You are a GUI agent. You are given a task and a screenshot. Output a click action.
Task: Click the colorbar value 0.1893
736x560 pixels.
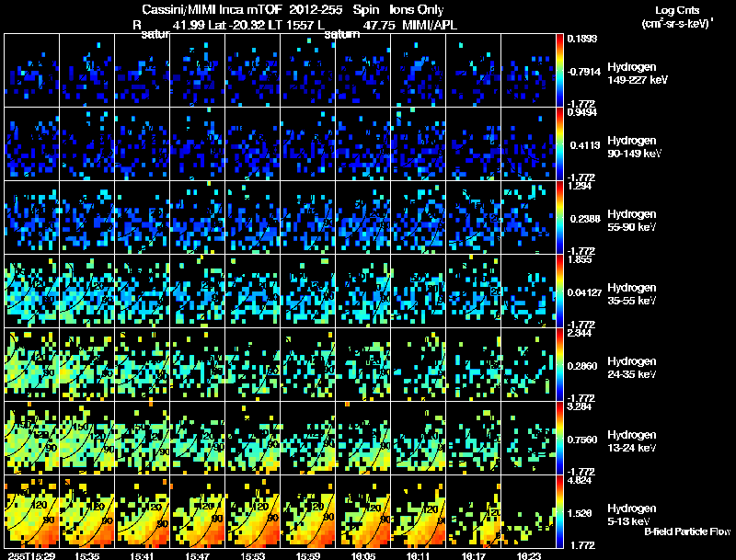point(582,39)
